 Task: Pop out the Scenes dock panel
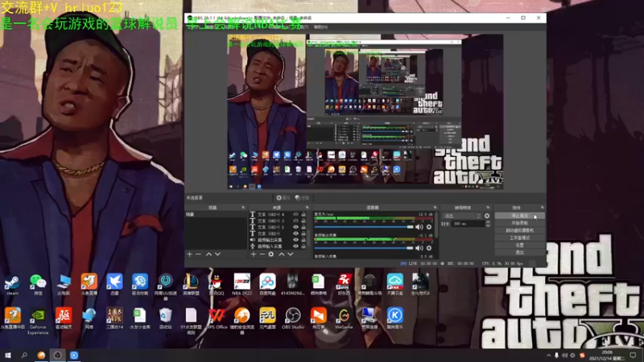pyautogui.click(x=243, y=208)
